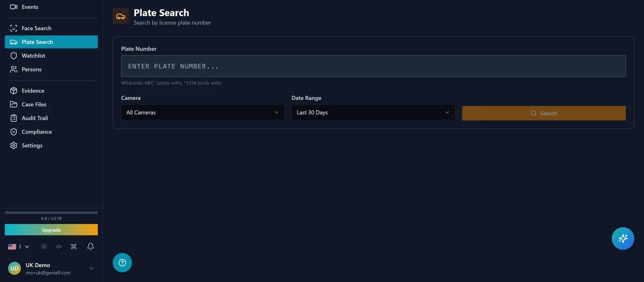Open Compliance menu item
The width and height of the screenshot is (644, 282).
click(x=51, y=132)
